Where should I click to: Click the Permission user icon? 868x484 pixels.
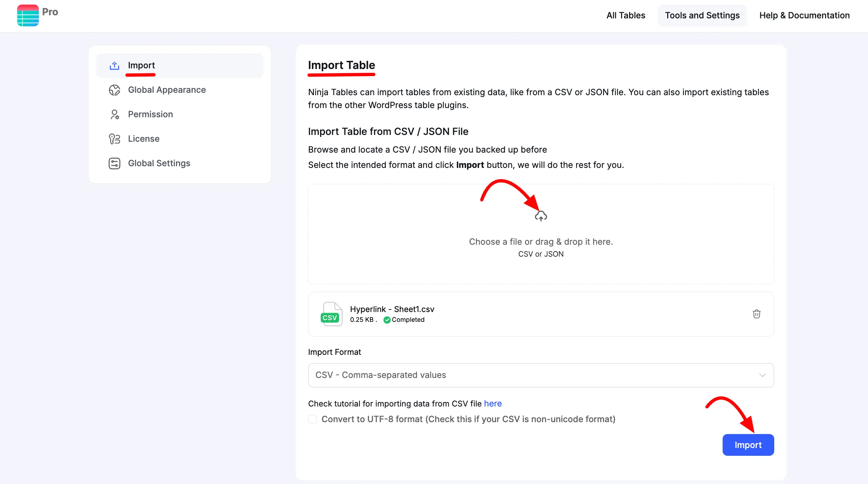coord(114,115)
